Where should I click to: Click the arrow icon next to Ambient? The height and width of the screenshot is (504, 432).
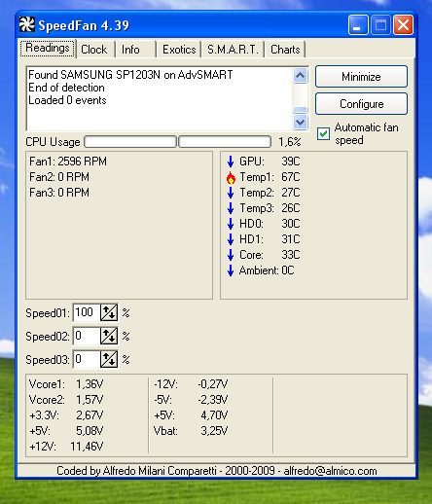tap(231, 270)
